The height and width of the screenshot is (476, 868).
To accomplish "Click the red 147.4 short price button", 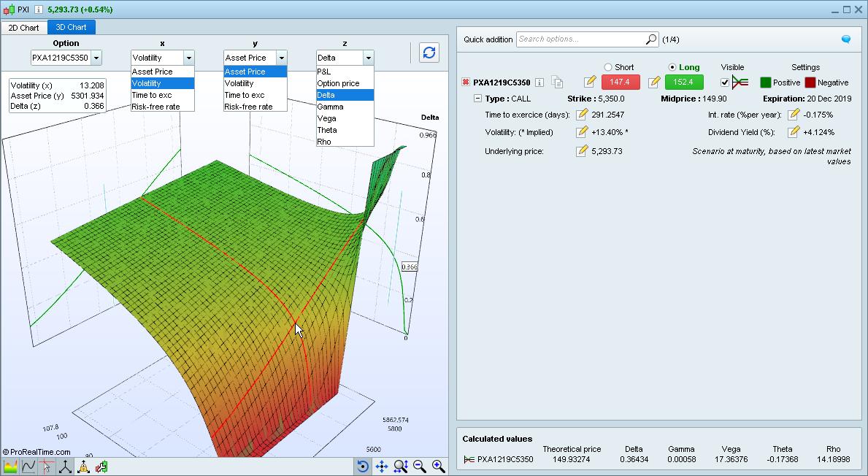I will pos(620,82).
